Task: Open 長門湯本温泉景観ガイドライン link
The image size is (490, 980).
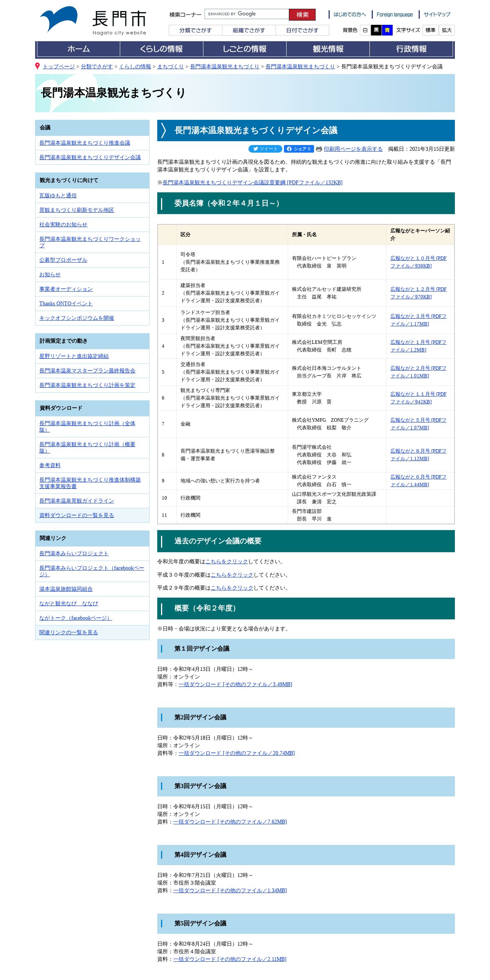Action: (x=77, y=501)
